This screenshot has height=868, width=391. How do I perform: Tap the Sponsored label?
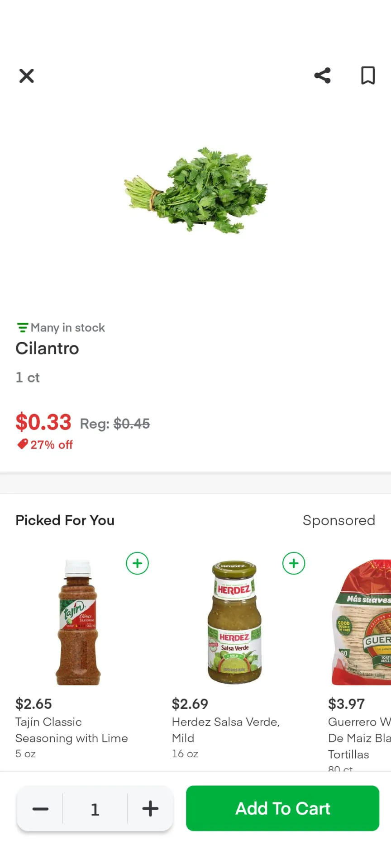[339, 520]
